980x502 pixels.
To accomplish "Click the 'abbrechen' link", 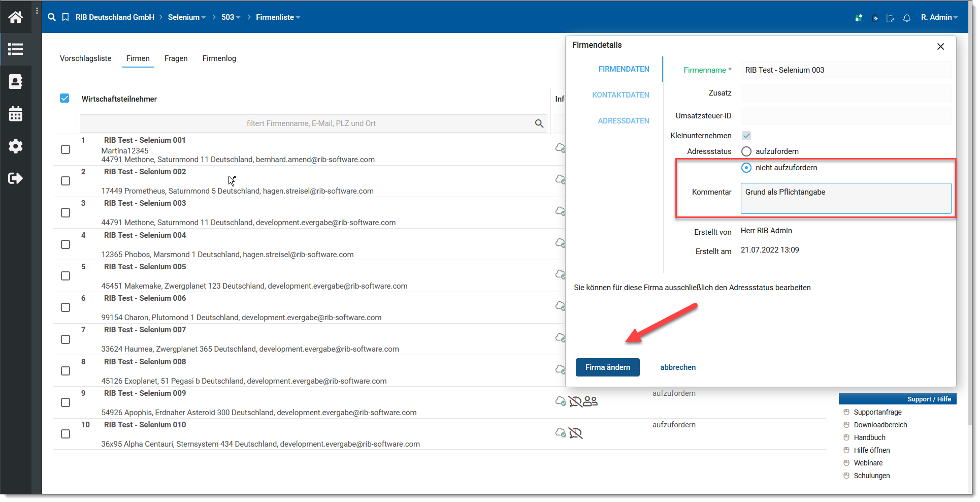I will [678, 367].
